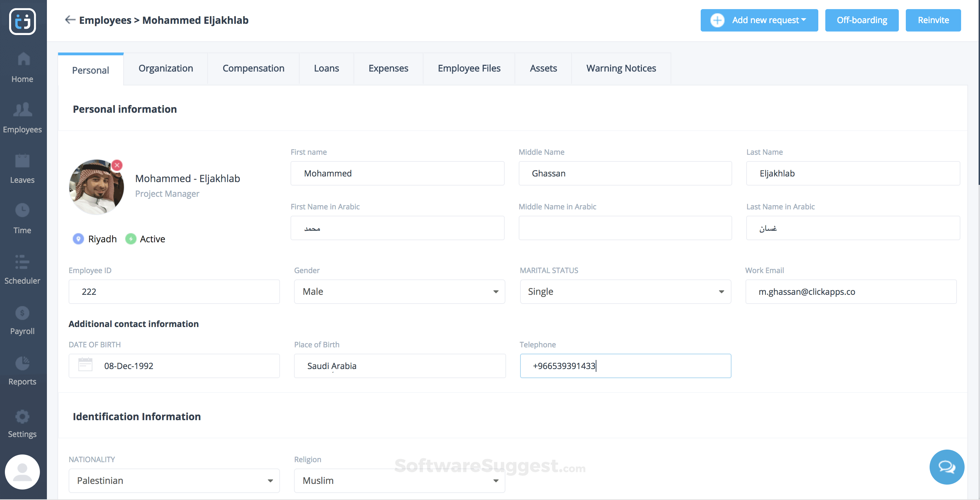Expand the Marital Status dropdown
The height and width of the screenshot is (500, 980).
coord(625,291)
